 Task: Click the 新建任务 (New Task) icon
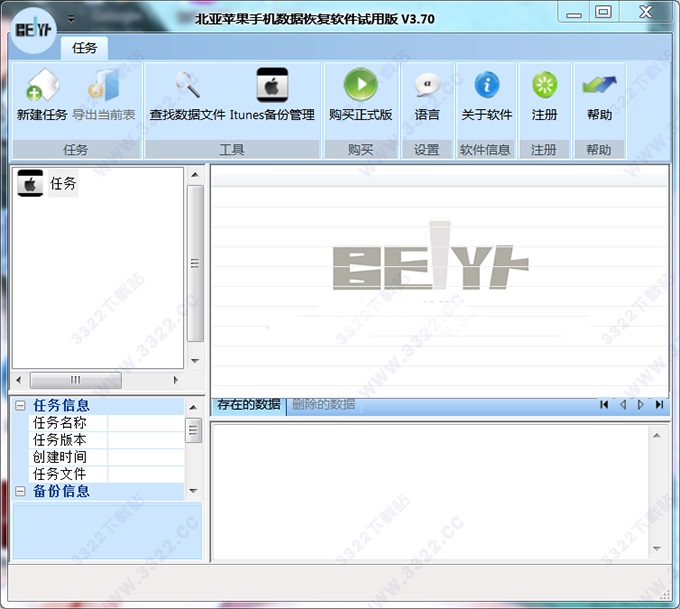[42, 85]
